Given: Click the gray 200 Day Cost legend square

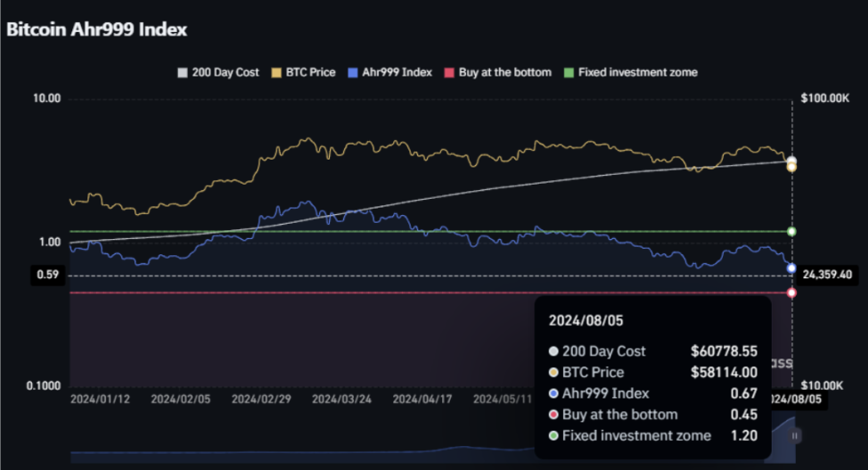Looking at the screenshot, I should tap(184, 72).
